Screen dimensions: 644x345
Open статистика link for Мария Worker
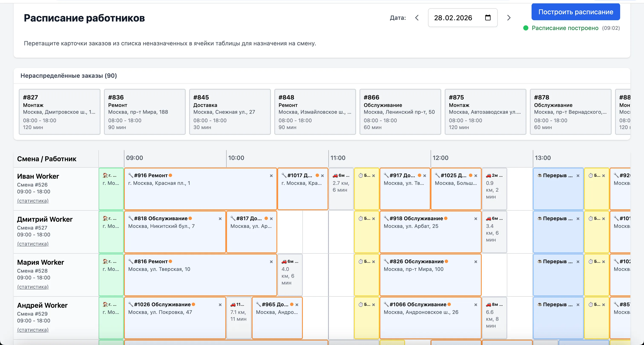click(x=33, y=287)
